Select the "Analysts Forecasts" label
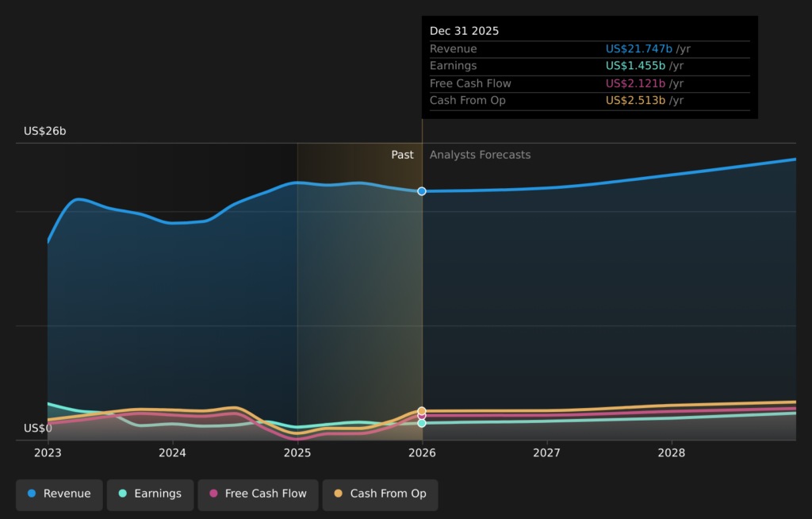This screenshot has width=812, height=519. (x=480, y=155)
